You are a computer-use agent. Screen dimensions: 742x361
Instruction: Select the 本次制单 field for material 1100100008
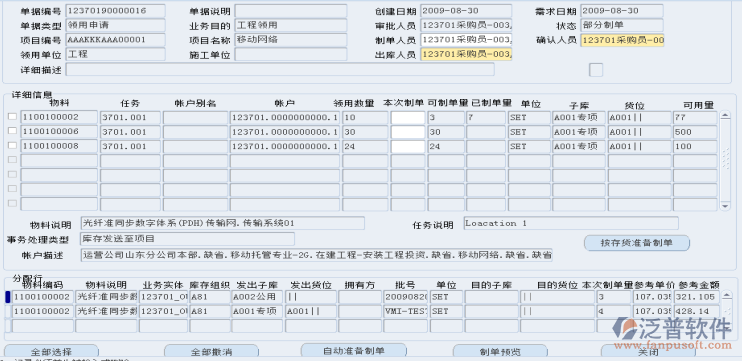(407, 146)
